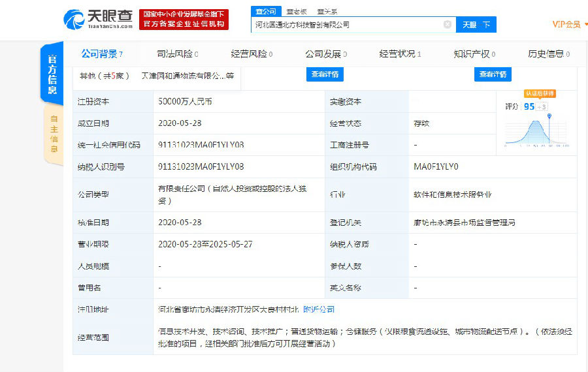Select company type 有限责任公司 text
The image size is (588, 372).
coord(233,194)
